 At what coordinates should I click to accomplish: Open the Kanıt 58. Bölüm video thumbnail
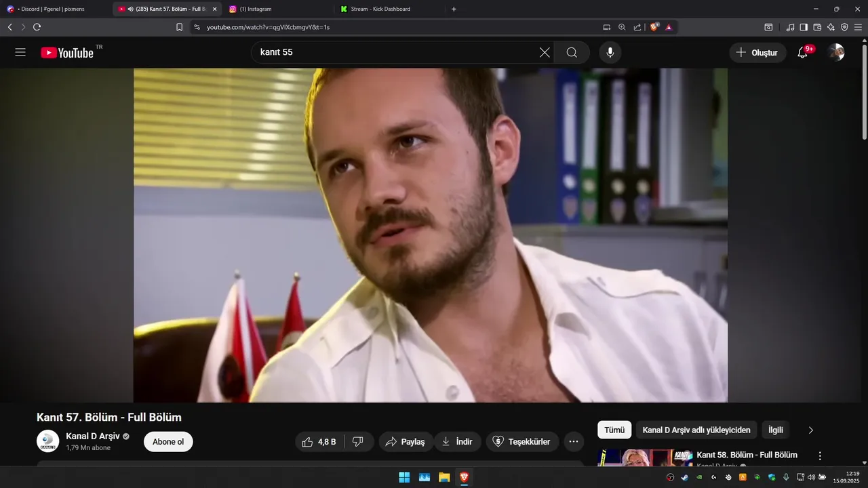pos(645,457)
